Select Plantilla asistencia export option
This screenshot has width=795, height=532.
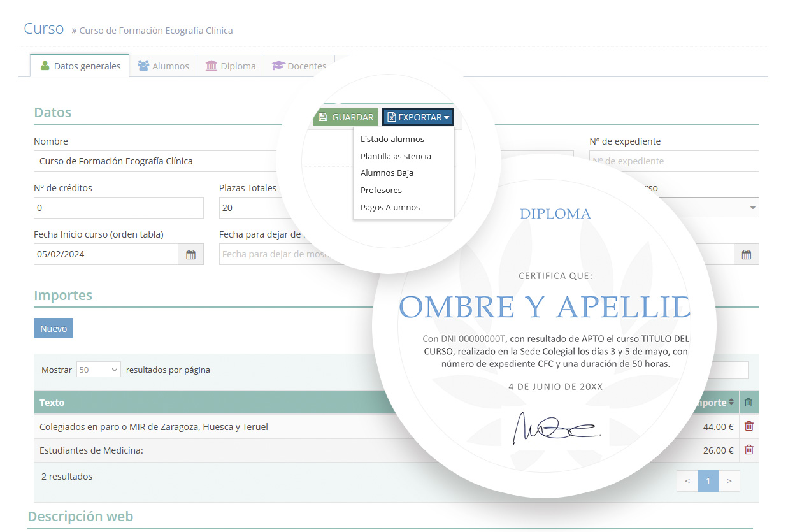[x=396, y=156]
